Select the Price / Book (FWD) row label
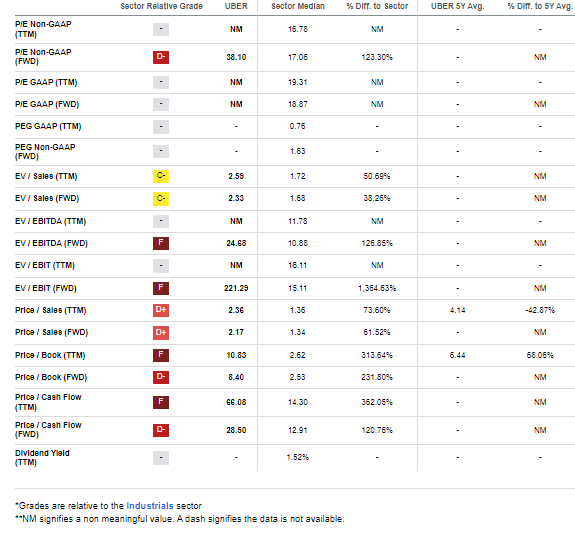Viewport: 575px width, 539px height. pos(51,377)
